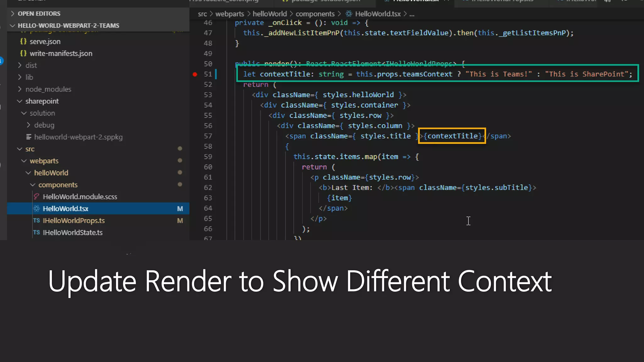This screenshot has height=362, width=644.
Task: Click HelloWorld.tsx in the breadcrumb
Action: click(378, 14)
